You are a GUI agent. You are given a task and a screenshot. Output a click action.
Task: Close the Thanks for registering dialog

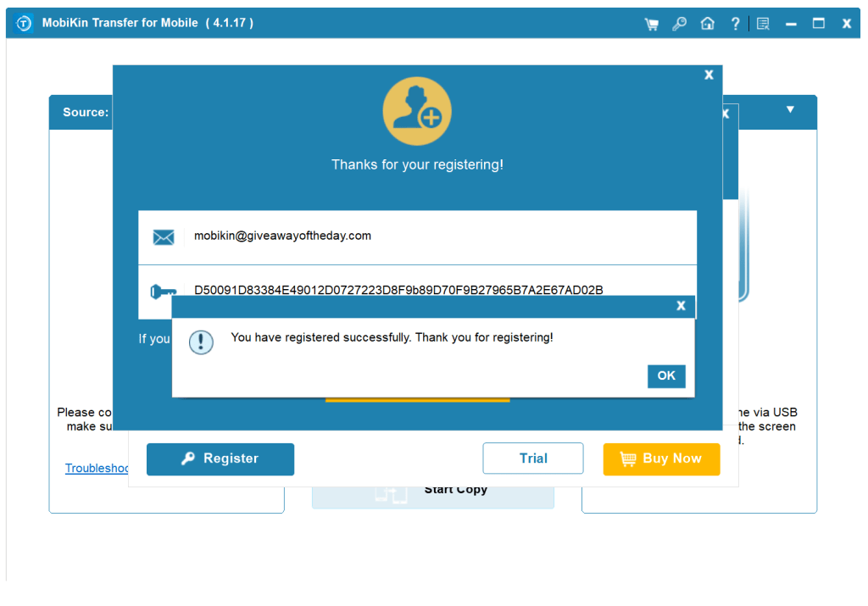709,75
